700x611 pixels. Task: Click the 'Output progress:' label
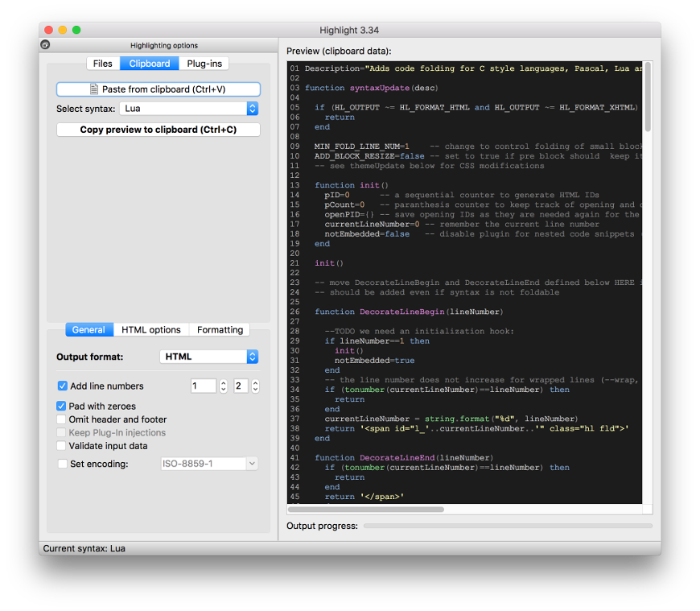pos(322,526)
